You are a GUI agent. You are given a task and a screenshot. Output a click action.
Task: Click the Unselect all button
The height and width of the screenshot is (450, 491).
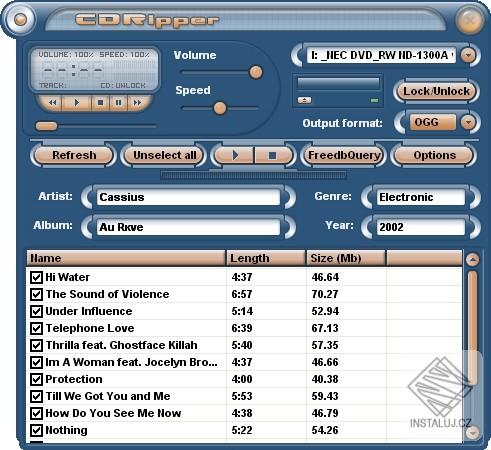(165, 155)
